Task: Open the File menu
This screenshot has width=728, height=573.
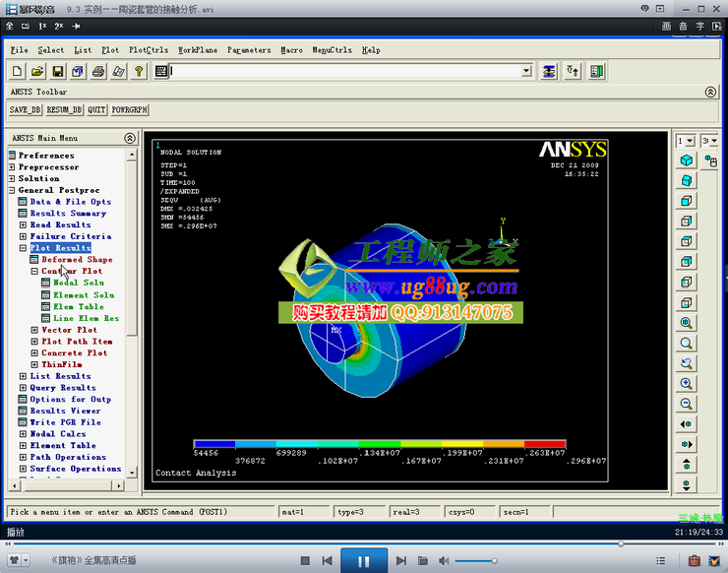Action: (19, 50)
